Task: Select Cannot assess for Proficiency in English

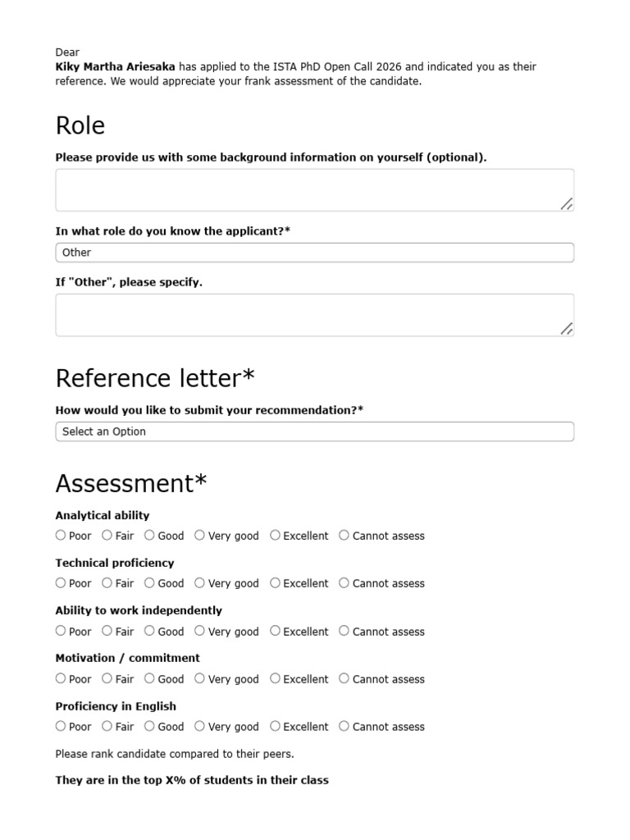Action: coord(344,726)
